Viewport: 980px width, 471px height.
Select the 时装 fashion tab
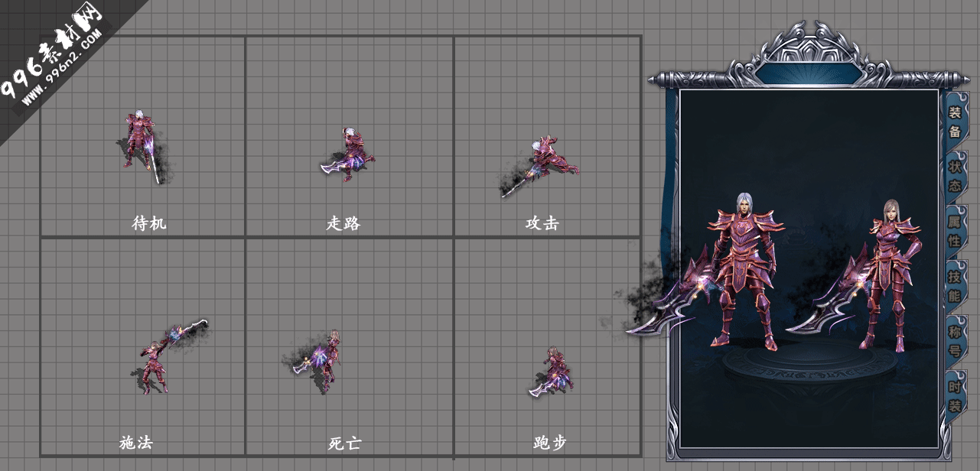(x=955, y=395)
